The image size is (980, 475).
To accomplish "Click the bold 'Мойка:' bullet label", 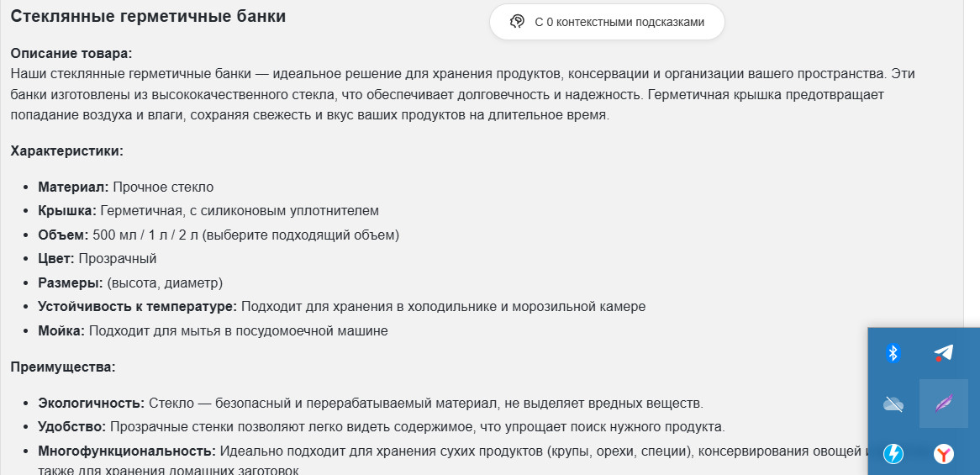I will tap(61, 331).
